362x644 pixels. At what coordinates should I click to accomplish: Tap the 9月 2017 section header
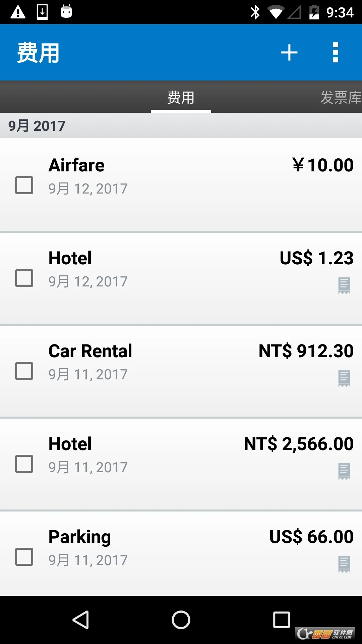[37, 126]
